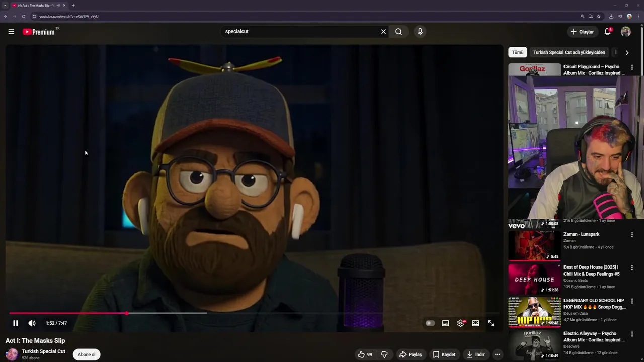
Task: Toggle the autoplay switch in the player
Action: 430,323
